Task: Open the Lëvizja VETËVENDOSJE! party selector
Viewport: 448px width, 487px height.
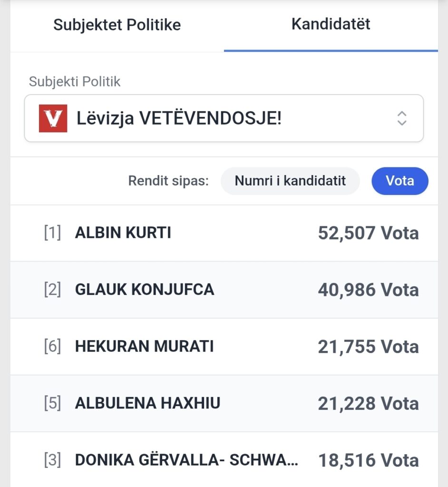Action: coord(224,118)
